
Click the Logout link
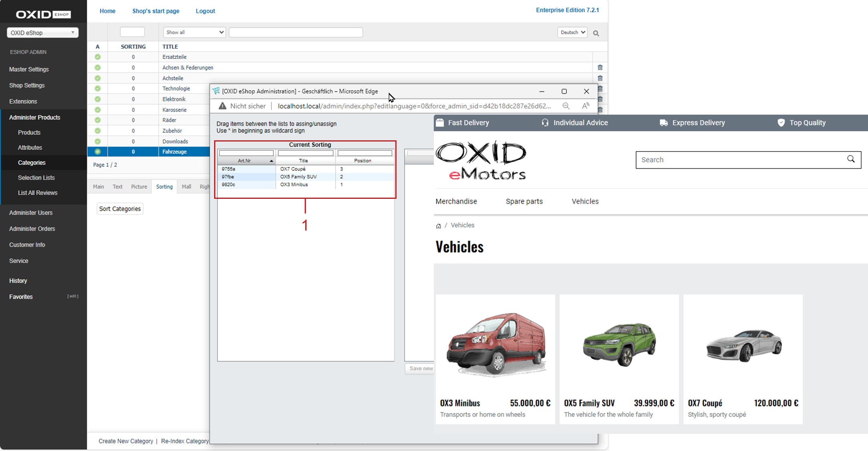pos(205,11)
